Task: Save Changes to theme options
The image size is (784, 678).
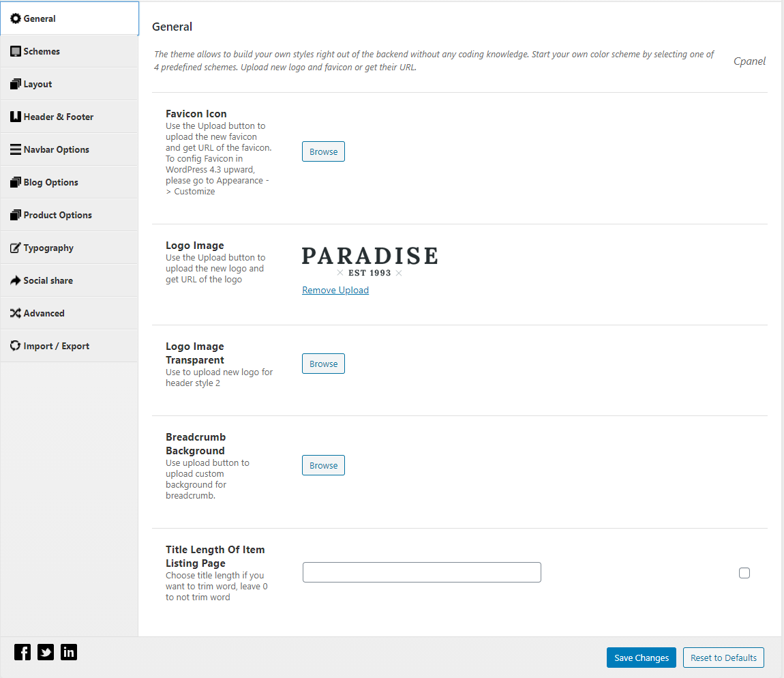Action: (x=642, y=658)
